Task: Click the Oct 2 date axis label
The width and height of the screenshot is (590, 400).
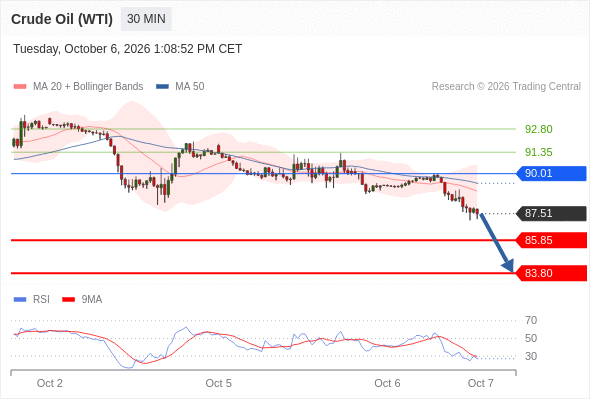Action: (50, 383)
